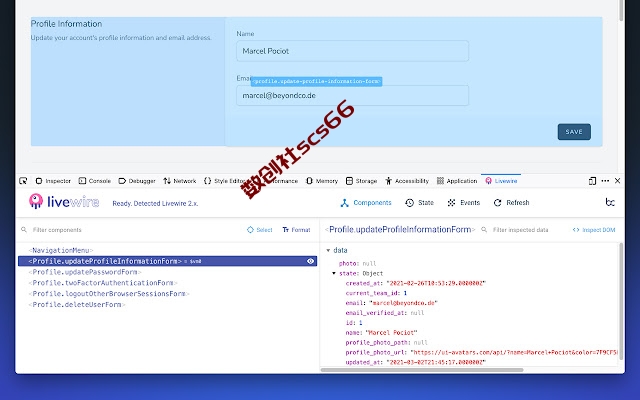Switch to the Debugger tab

(137, 181)
